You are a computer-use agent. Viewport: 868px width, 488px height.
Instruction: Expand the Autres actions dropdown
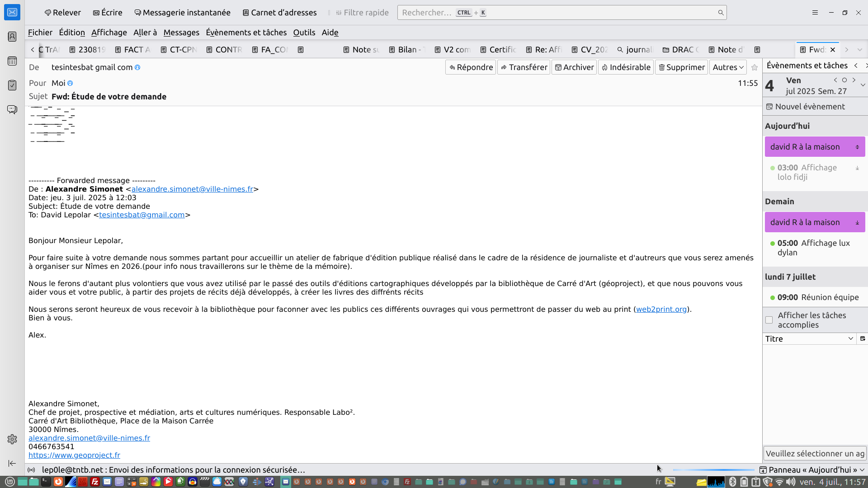(728, 67)
